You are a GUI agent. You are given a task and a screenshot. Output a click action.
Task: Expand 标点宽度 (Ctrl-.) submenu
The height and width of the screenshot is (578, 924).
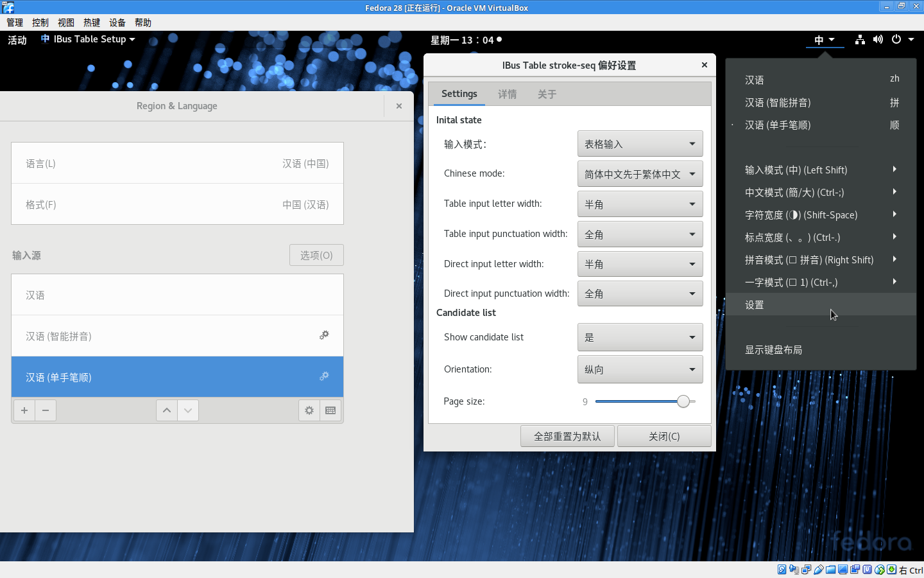[x=821, y=237]
